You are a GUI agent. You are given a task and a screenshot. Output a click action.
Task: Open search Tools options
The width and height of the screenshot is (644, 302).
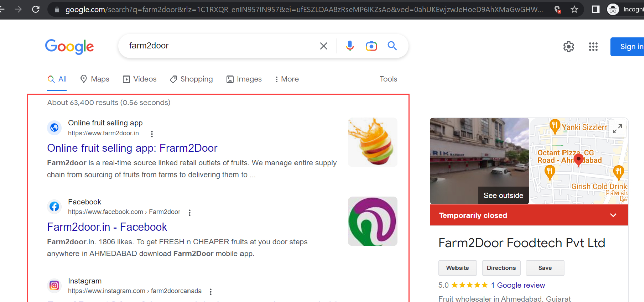(388, 79)
